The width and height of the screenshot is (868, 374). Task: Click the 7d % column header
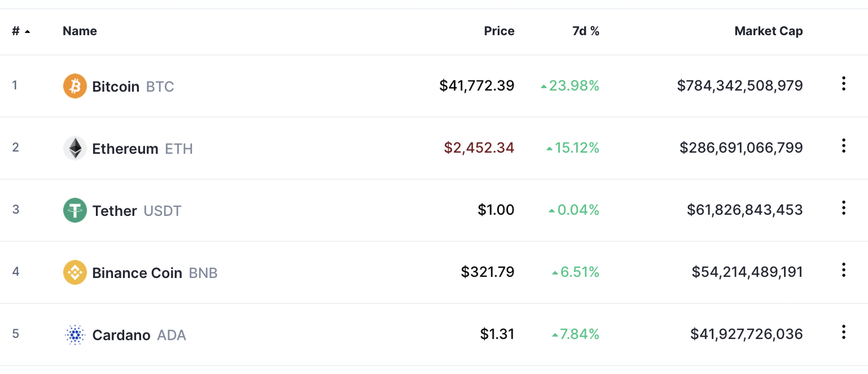(586, 30)
